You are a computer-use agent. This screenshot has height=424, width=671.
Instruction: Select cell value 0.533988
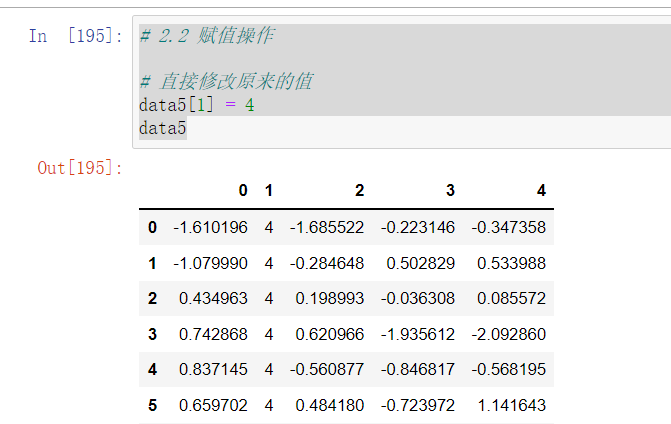tap(511, 263)
